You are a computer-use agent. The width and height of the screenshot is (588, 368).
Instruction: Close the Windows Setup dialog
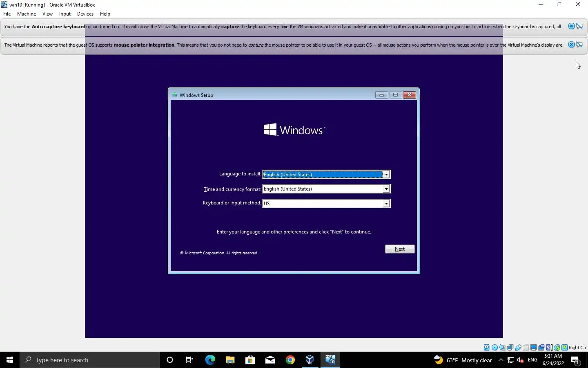(x=409, y=95)
